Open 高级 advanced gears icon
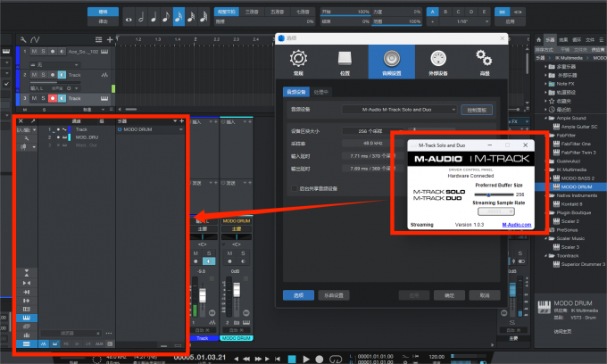 click(485, 62)
